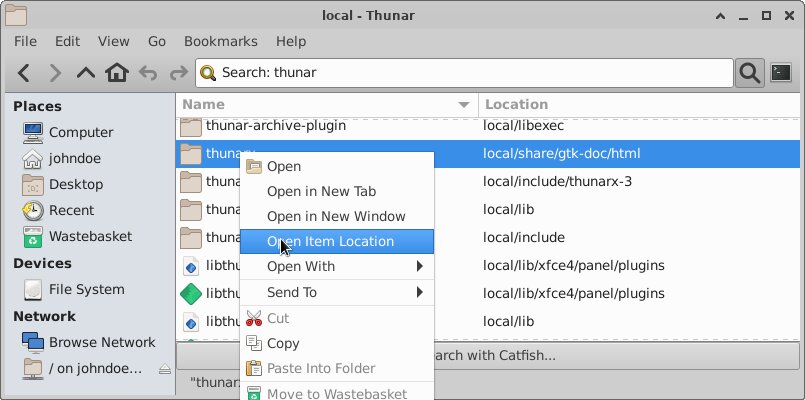Screen dimensions: 805x400
Task: Click the magnifier button beside search field
Action: [750, 73]
